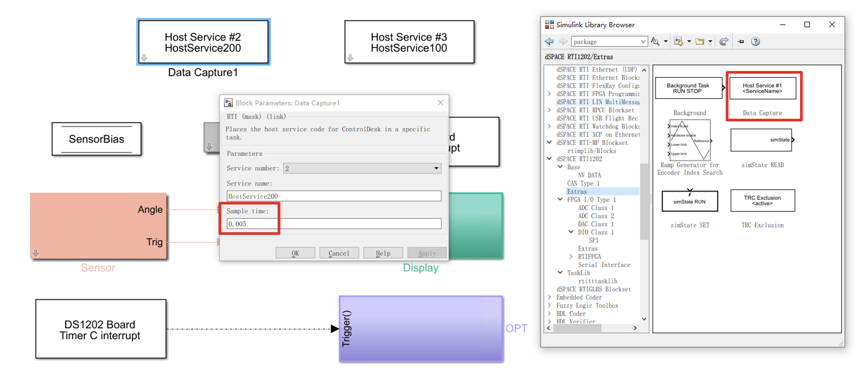
Task: Select the SensorBias block in model
Action: [x=96, y=139]
